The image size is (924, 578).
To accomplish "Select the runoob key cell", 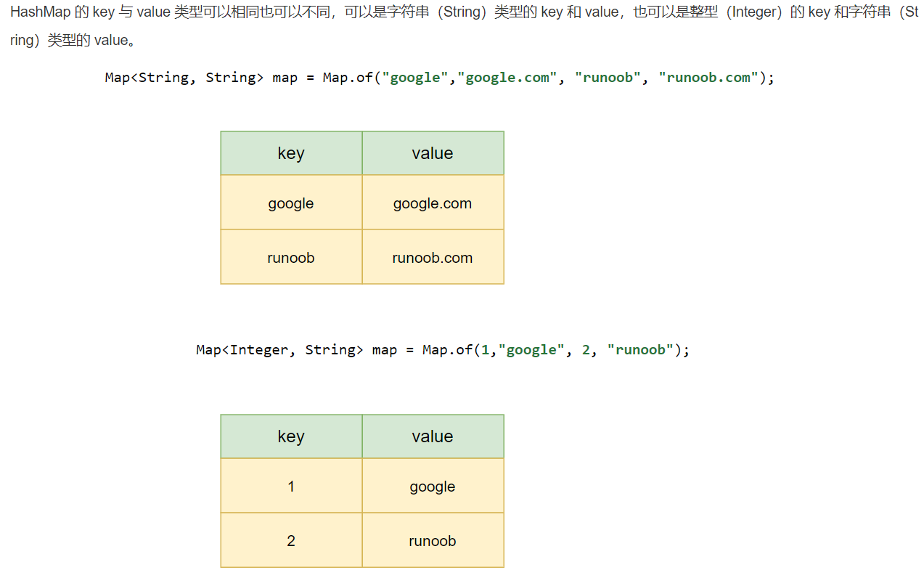I will pos(291,257).
